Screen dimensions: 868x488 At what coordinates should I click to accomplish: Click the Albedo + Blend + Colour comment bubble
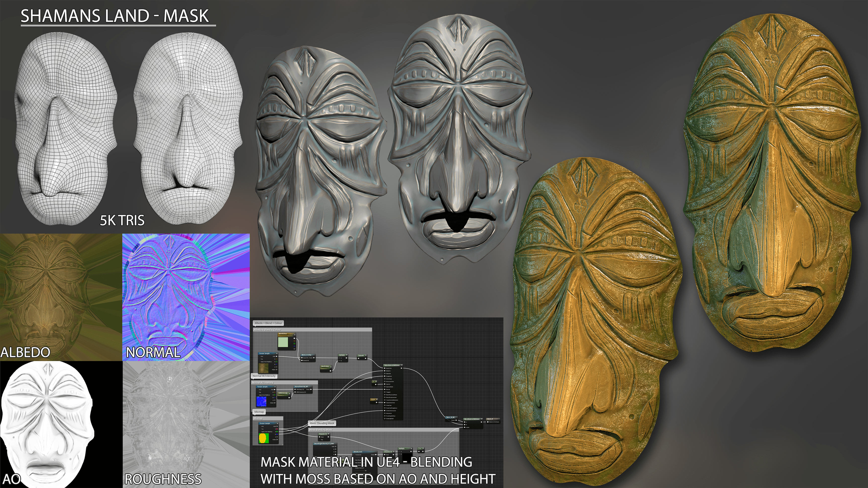pos(268,323)
